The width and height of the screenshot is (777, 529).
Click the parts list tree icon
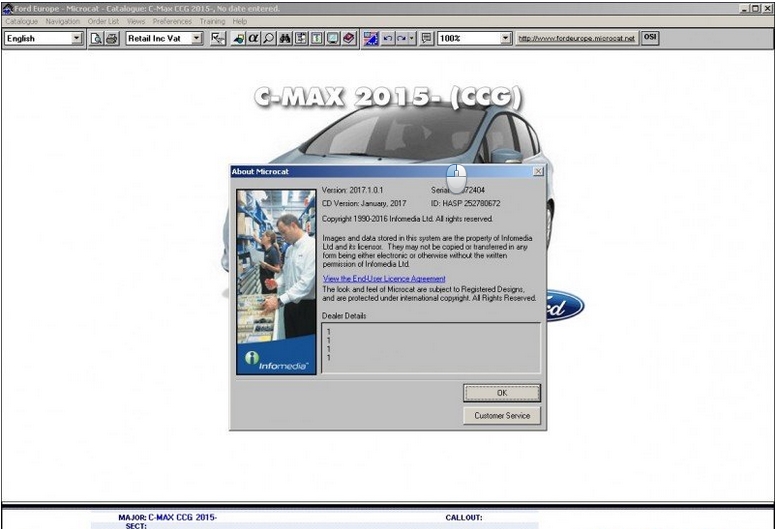click(x=301, y=38)
